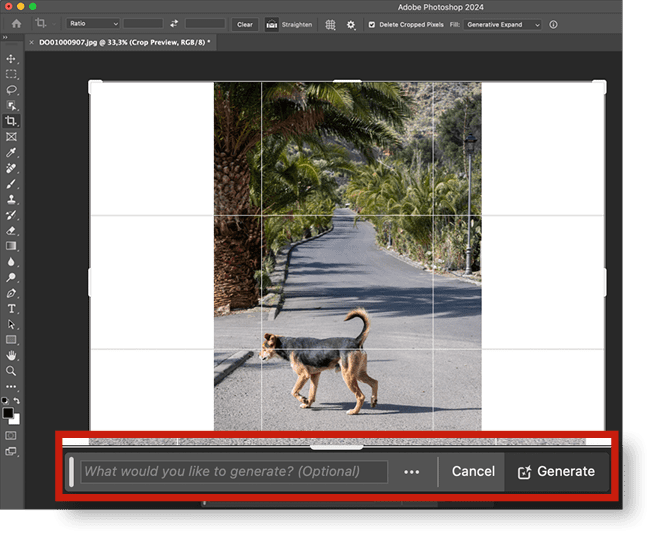Click the top-left crop corner handle
The image size is (652, 536).
click(95, 86)
